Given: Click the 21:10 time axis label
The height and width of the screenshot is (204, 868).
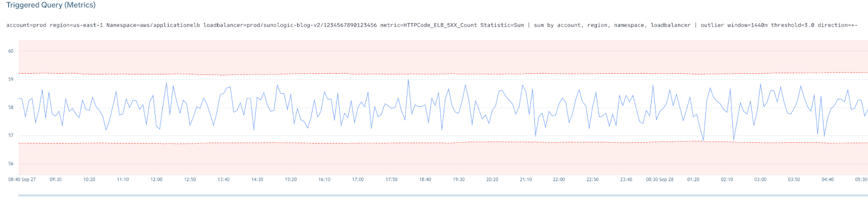Looking at the screenshot, I should point(526,180).
